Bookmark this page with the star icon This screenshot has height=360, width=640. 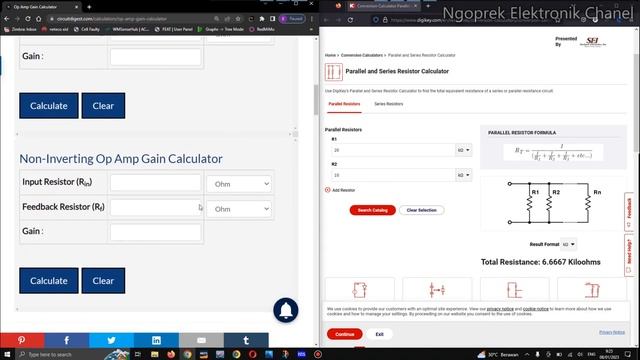pos(238,19)
